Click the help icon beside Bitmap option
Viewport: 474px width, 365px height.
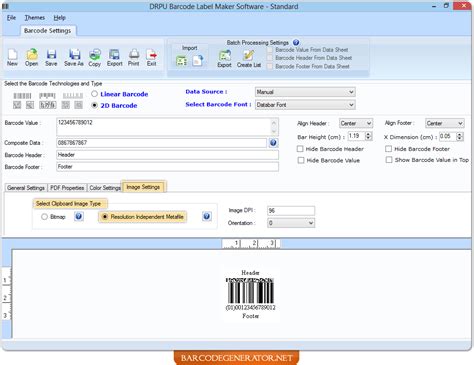pos(79,217)
